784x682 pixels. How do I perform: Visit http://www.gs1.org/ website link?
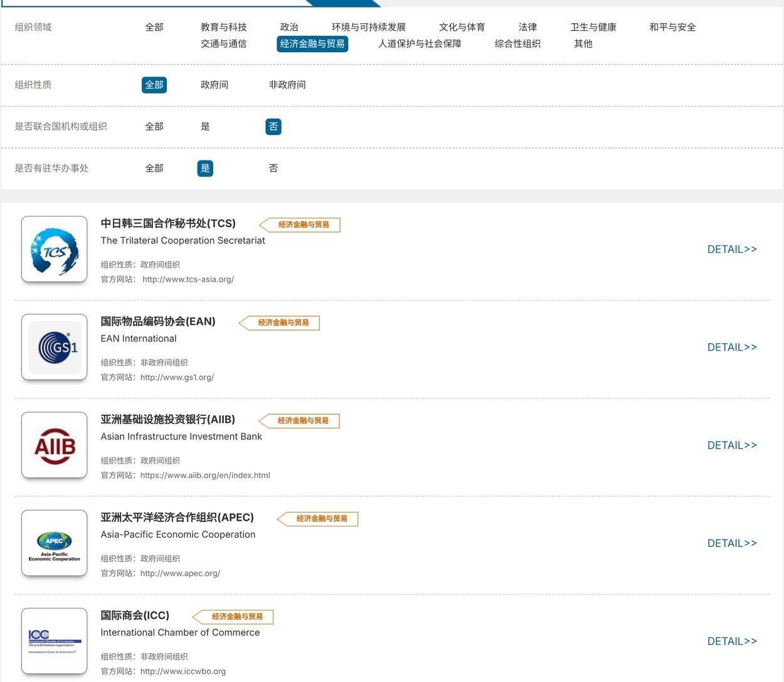pyautogui.click(x=177, y=377)
